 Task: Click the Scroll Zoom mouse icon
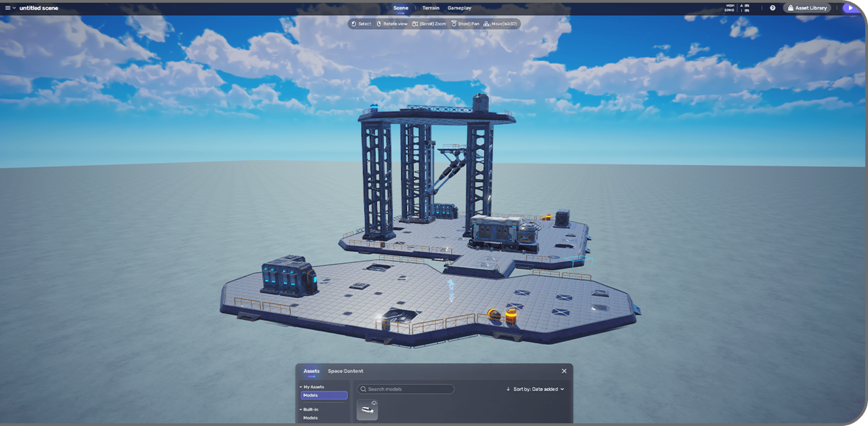415,24
